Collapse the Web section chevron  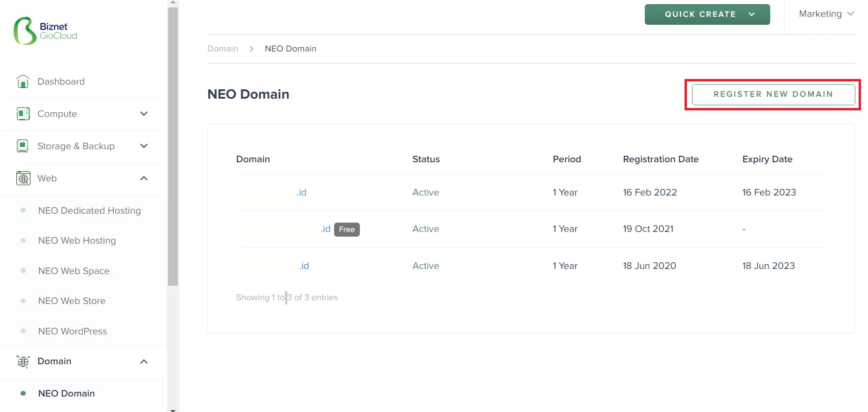point(144,178)
